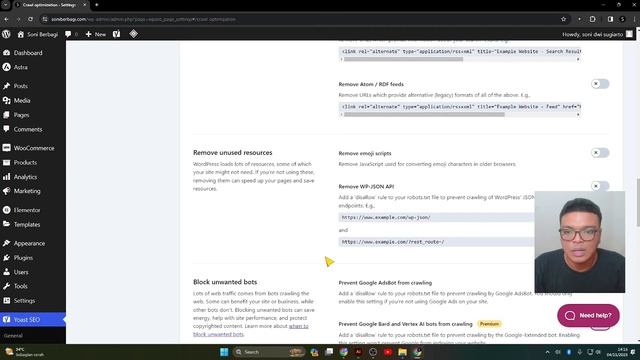Image resolution: width=640 pixels, height=360 pixels.
Task: Open WooCommerce in the sidebar
Action: click(33, 148)
